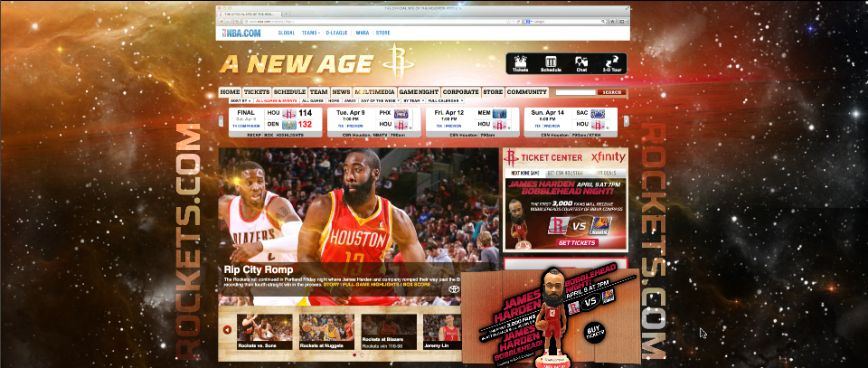Click the browser forward arrow button
868x368 pixels.
click(226, 21)
